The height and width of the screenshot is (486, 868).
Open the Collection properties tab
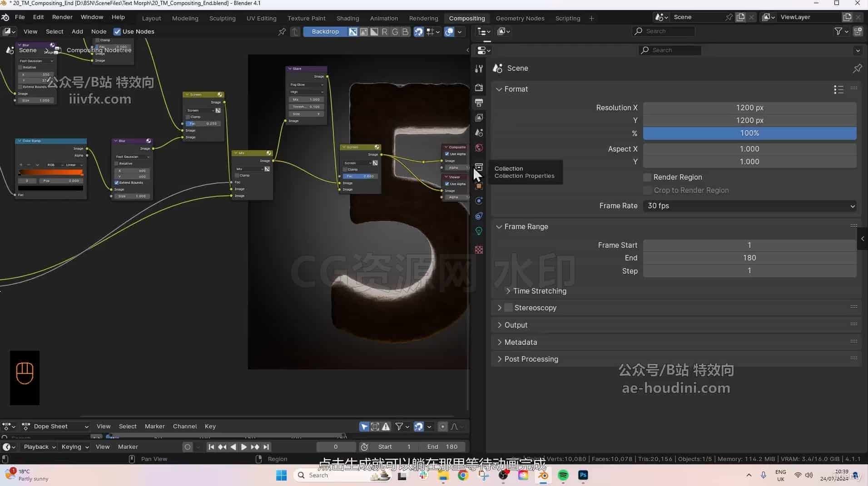tap(479, 167)
